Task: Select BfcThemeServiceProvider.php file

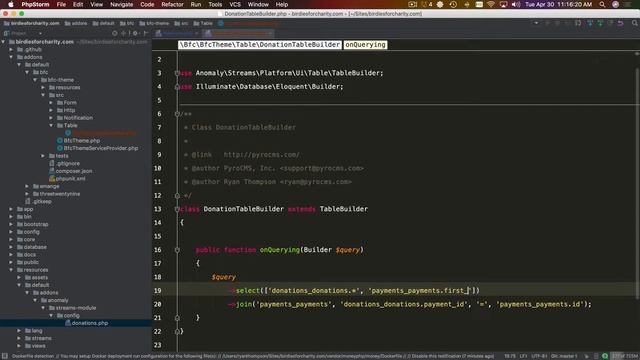Action: (x=100, y=148)
